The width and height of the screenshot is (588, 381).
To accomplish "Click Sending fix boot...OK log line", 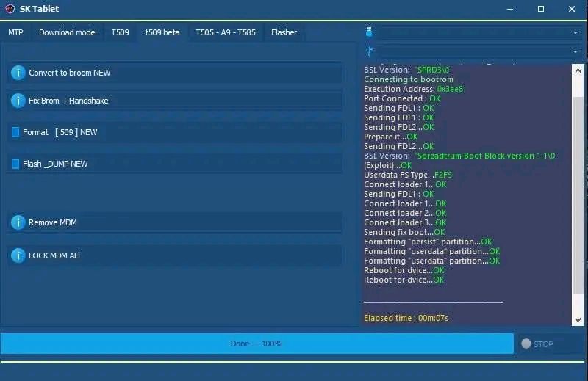I will [404, 232].
